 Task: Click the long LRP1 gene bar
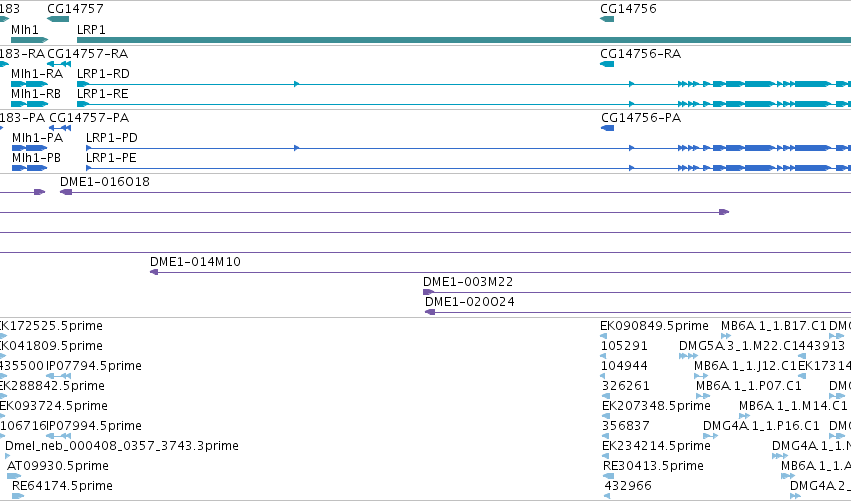(464, 40)
